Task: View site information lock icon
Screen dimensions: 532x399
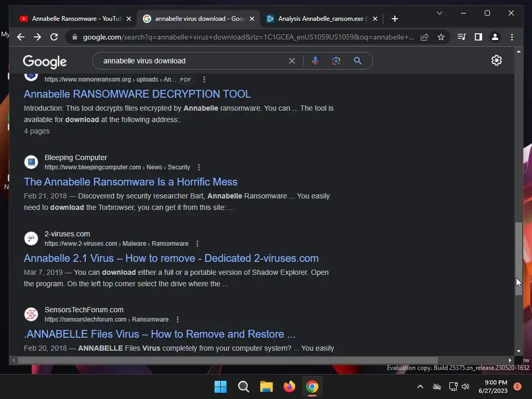Action: coord(75,37)
